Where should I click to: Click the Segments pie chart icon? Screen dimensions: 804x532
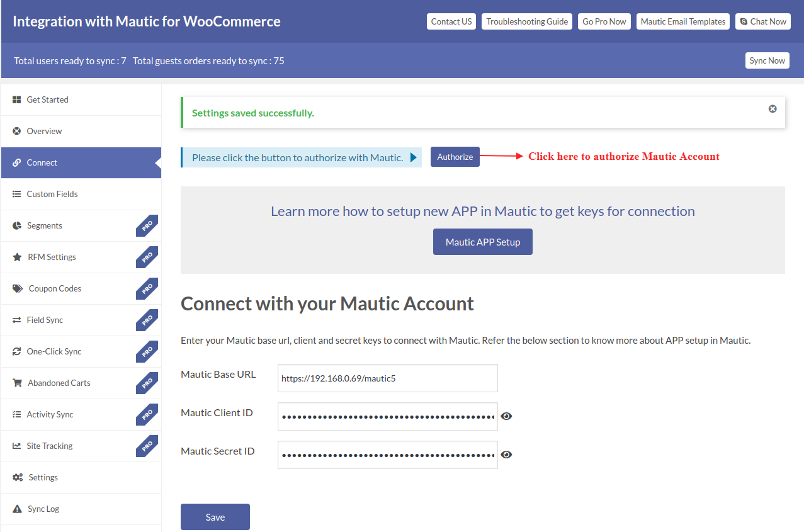point(17,225)
